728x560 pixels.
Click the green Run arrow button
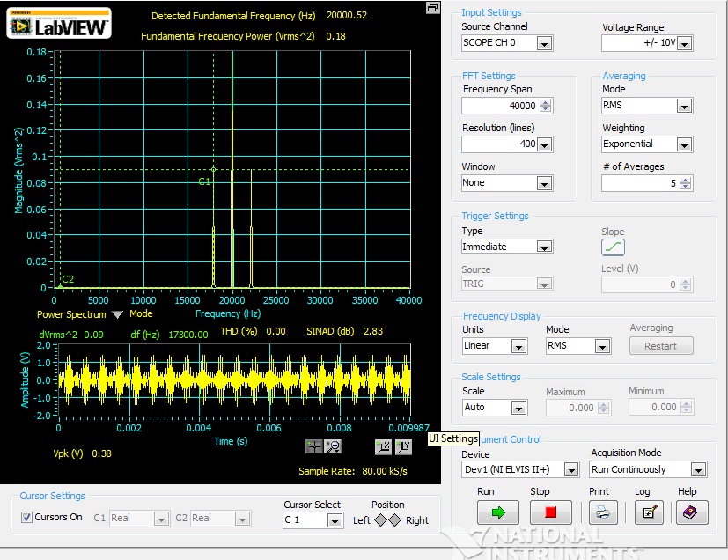point(497,512)
